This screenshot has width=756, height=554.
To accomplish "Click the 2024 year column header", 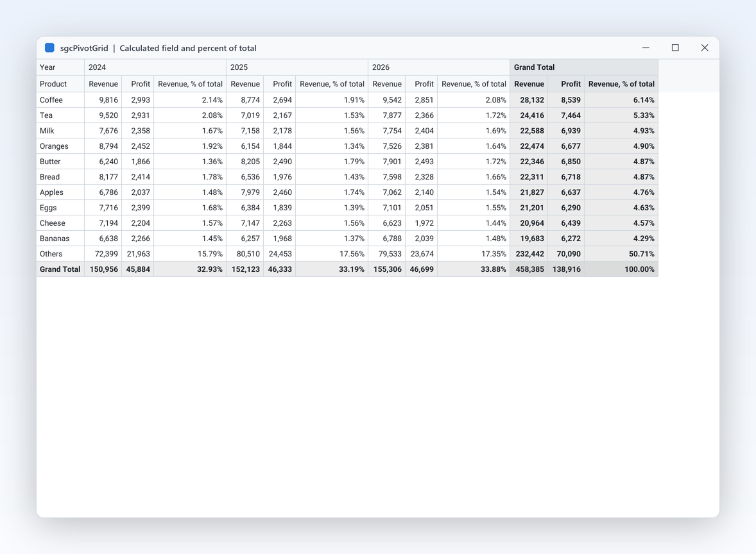I will coord(155,67).
